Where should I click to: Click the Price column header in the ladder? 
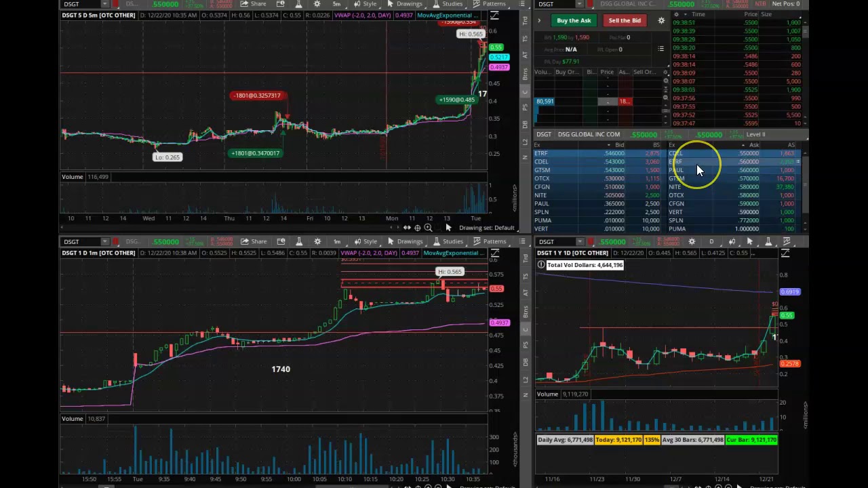click(x=607, y=72)
